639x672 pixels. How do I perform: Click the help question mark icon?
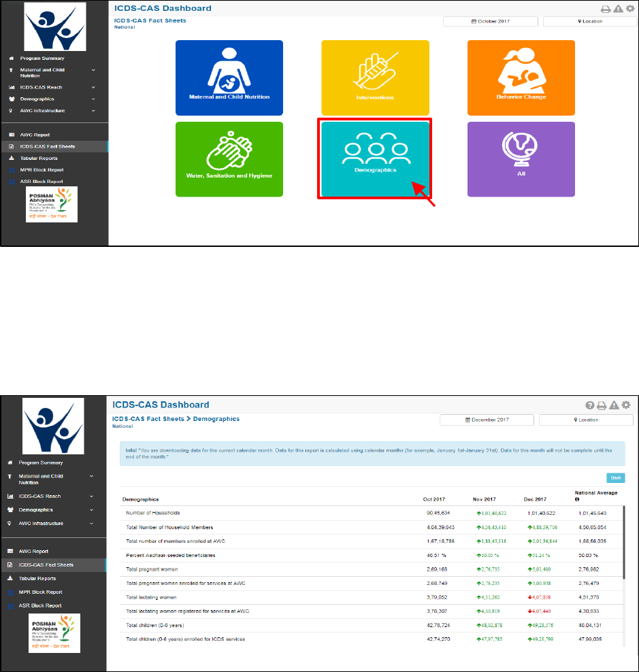tap(590, 405)
